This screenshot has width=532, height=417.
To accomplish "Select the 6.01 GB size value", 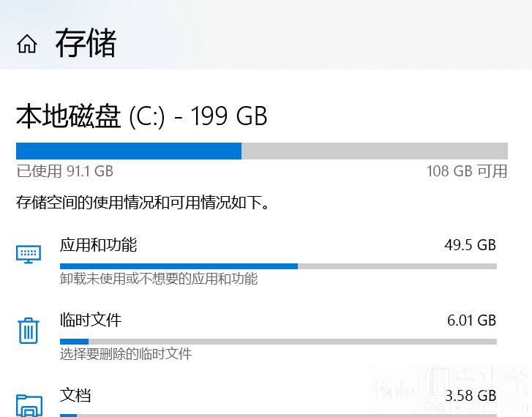I will (471, 320).
